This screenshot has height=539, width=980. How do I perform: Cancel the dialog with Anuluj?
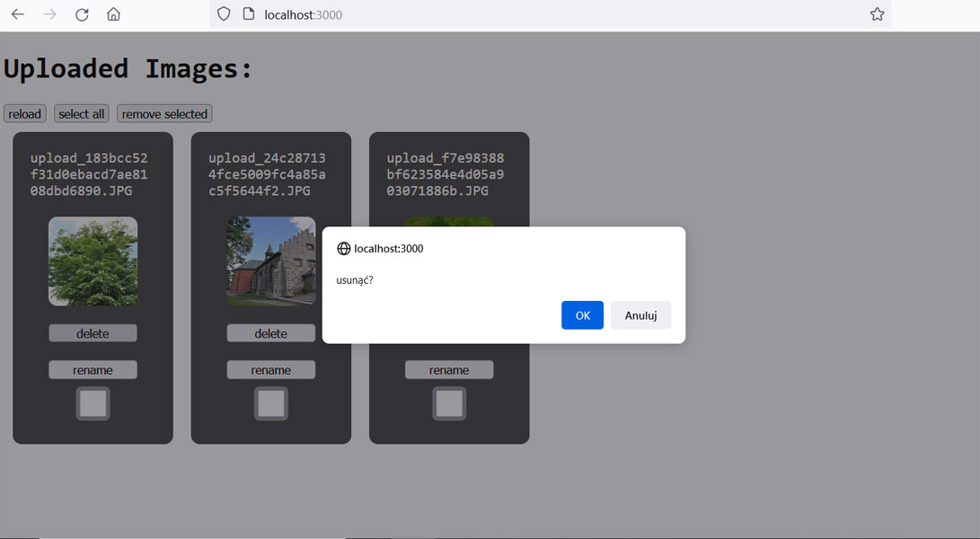click(x=640, y=315)
